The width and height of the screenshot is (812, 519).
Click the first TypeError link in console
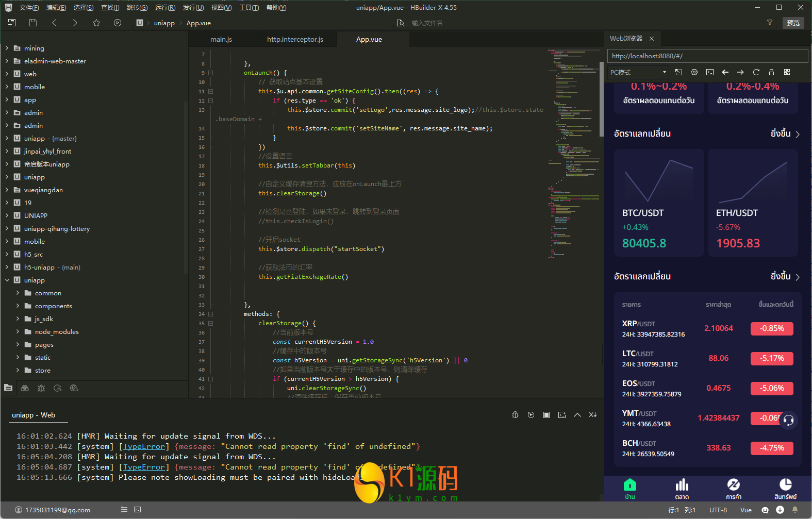click(144, 446)
